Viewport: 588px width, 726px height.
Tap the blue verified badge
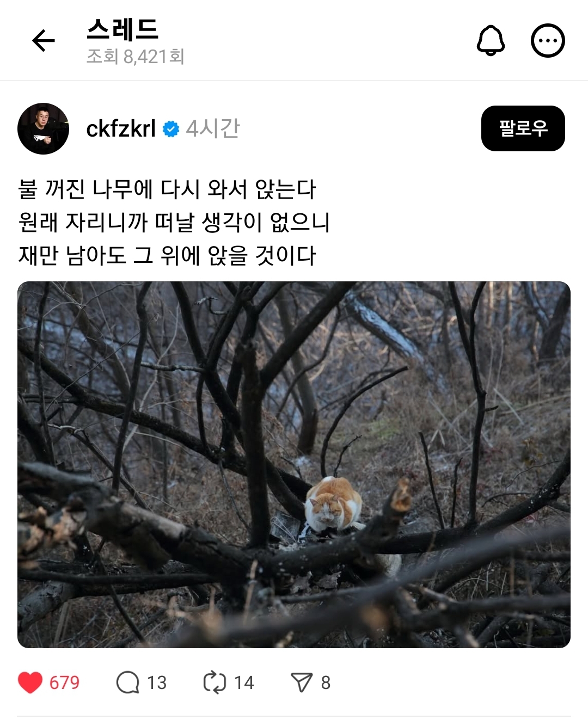[171, 129]
